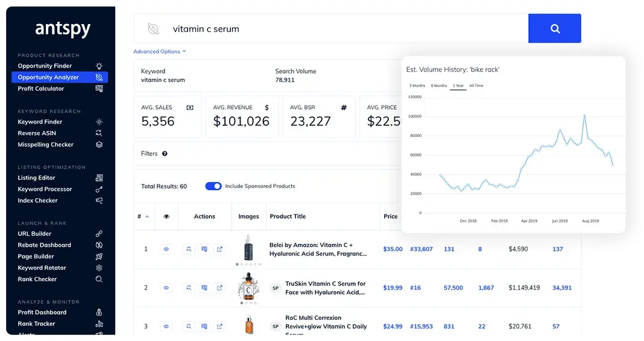Click the #15,953 BSR link
Viewport: 644px width, 341px height.
[421, 326]
